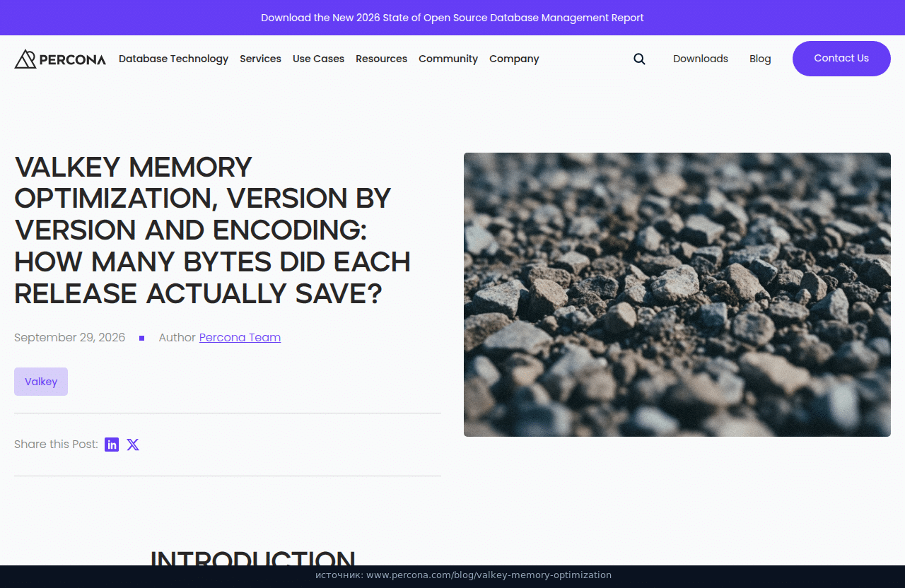Click the Contact Us button

(841, 59)
